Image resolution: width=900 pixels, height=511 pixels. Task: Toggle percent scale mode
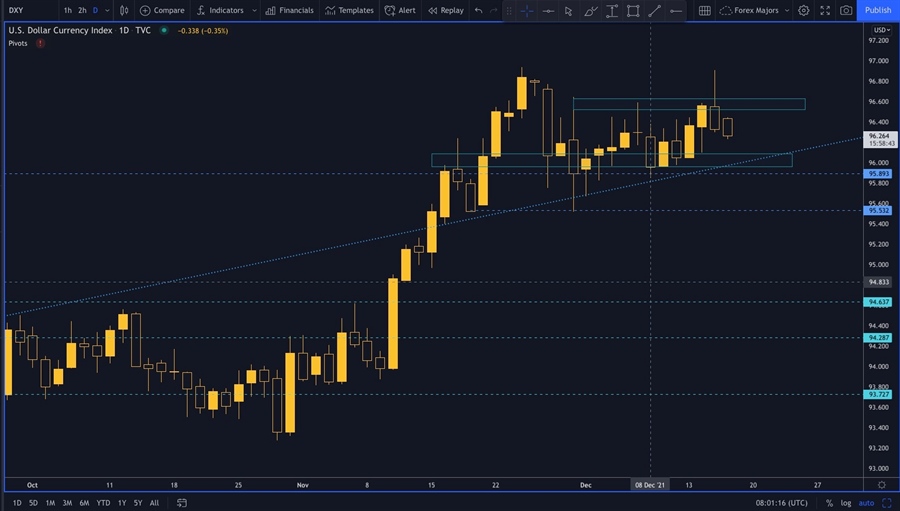click(829, 503)
